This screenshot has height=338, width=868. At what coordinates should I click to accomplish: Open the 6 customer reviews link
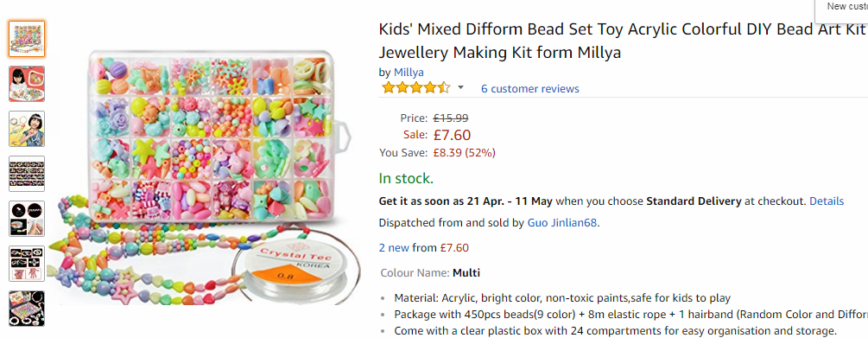[529, 89]
